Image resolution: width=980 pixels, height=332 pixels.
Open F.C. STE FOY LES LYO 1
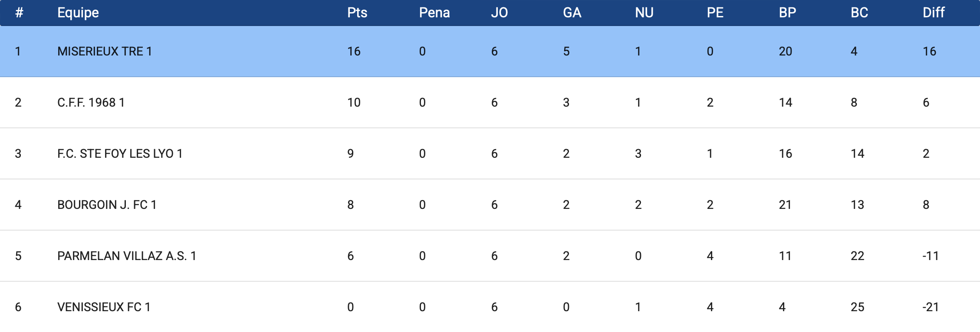click(120, 153)
